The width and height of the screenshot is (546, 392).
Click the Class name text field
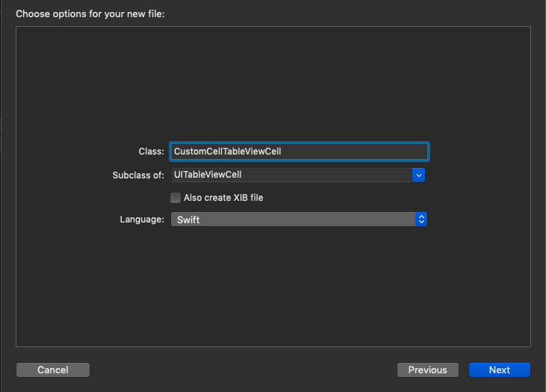tap(299, 152)
